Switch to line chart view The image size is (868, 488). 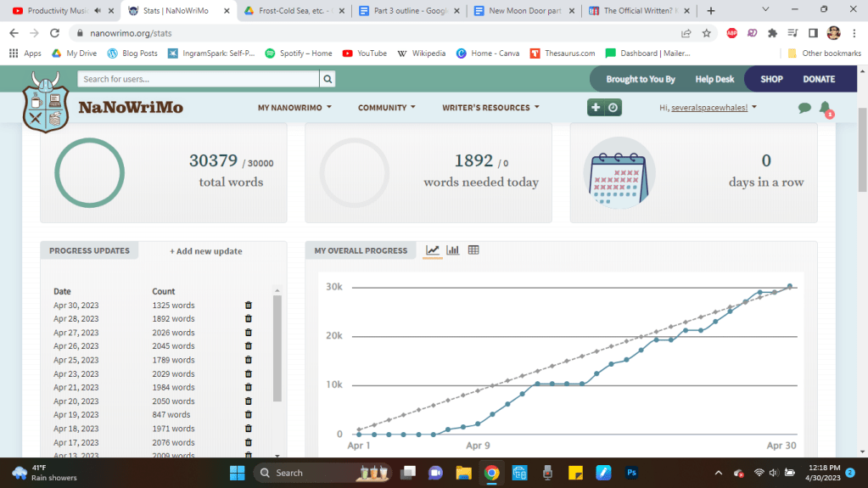tap(433, 250)
